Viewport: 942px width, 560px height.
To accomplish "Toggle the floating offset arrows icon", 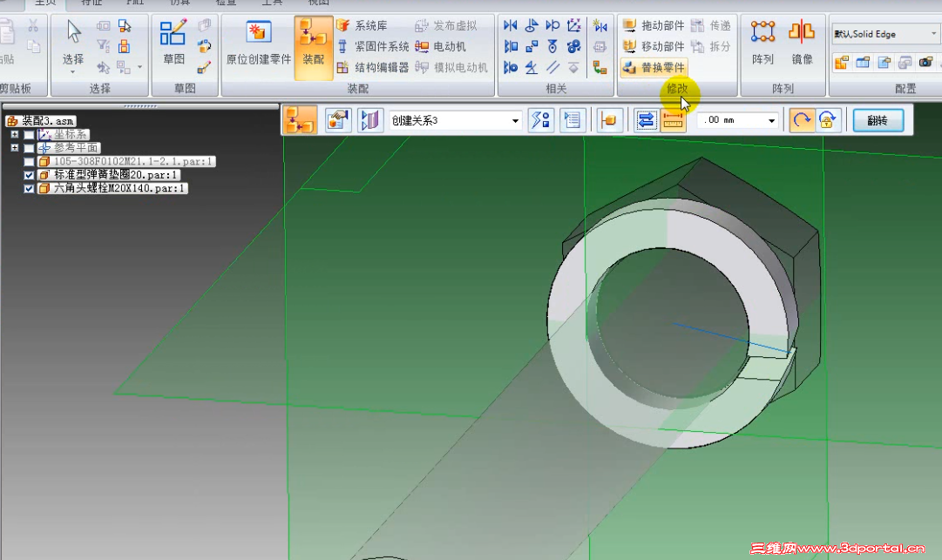I will [646, 120].
